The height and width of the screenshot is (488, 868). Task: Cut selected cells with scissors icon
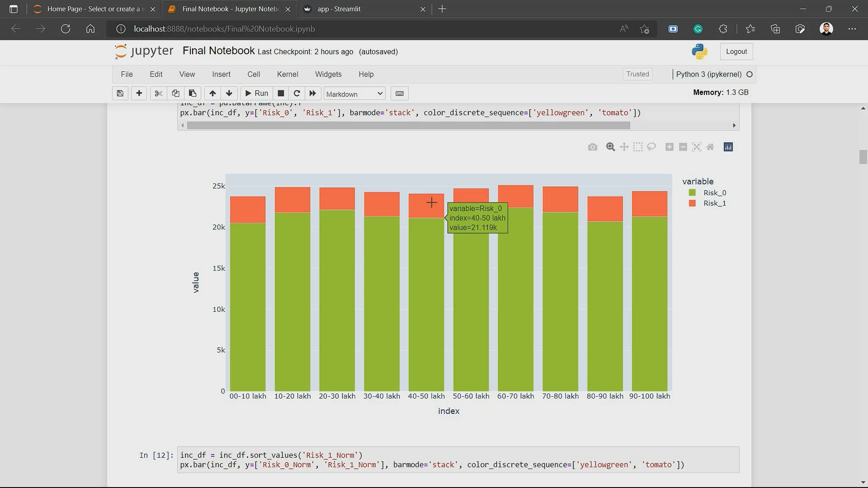coord(158,94)
